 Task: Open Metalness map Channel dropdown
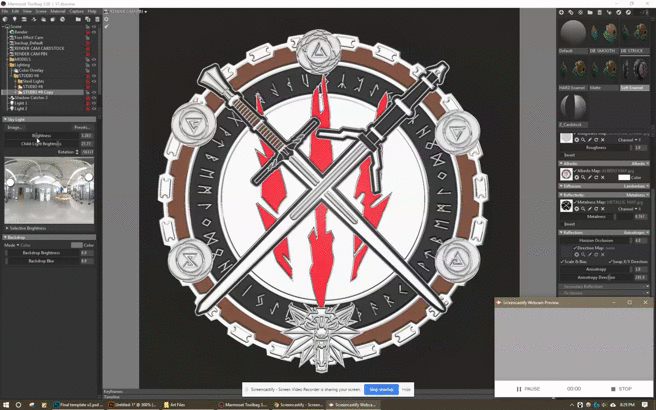pos(628,209)
